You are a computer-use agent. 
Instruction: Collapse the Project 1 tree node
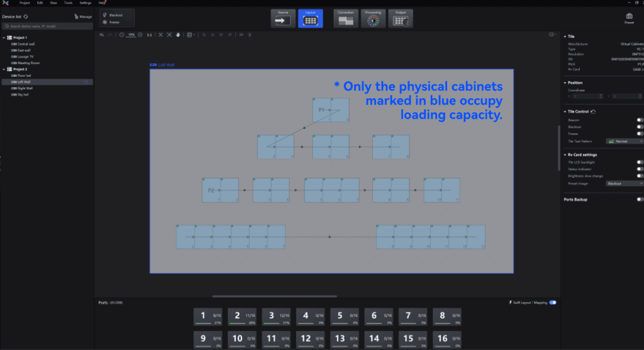pyautogui.click(x=4, y=37)
